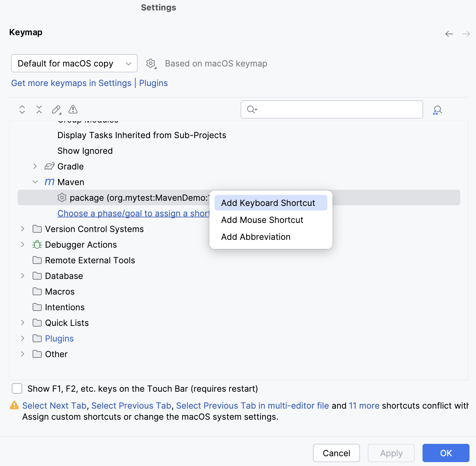Screen dimensions: 476x466
Task: Click the Gradle elephant icon
Action: click(x=49, y=166)
